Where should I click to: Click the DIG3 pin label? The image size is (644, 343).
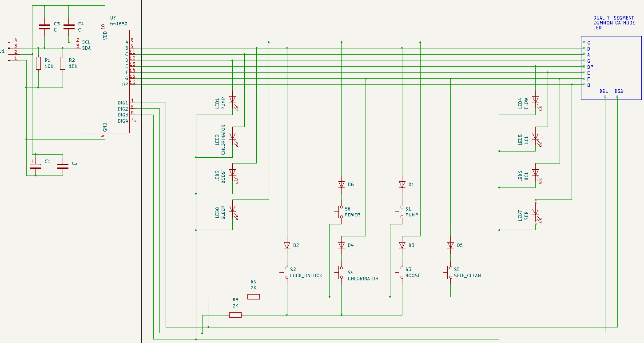coord(123,115)
